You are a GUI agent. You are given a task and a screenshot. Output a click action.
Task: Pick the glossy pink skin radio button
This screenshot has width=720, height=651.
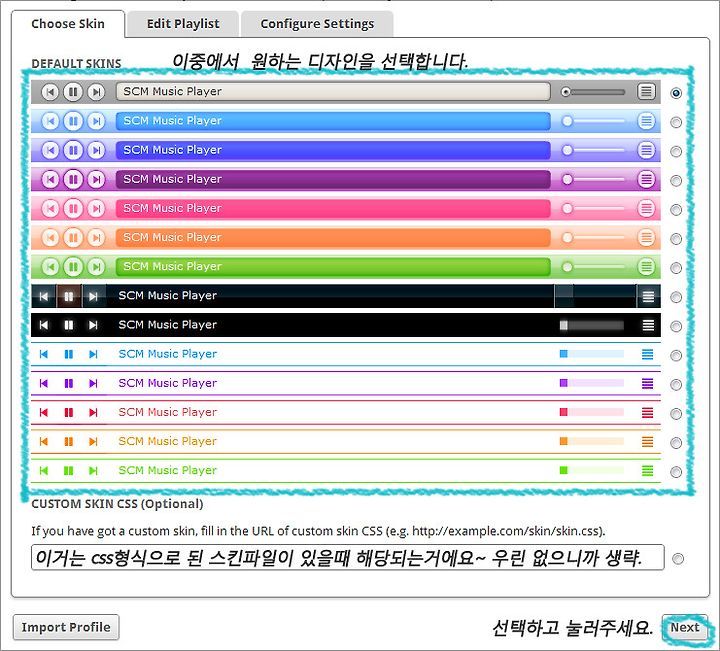click(675, 210)
